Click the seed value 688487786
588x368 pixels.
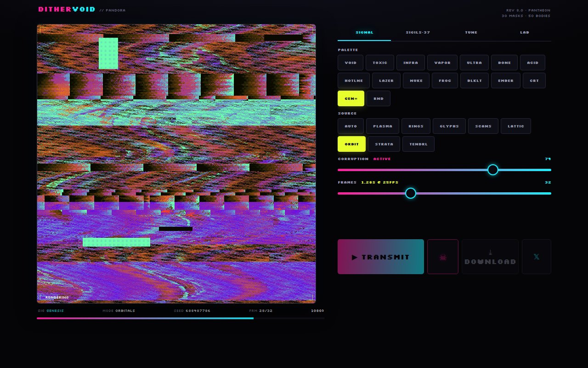pyautogui.click(x=198, y=311)
